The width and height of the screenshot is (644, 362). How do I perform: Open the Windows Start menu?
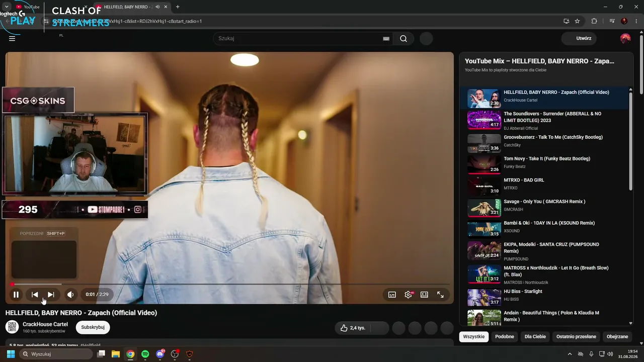[11, 354]
